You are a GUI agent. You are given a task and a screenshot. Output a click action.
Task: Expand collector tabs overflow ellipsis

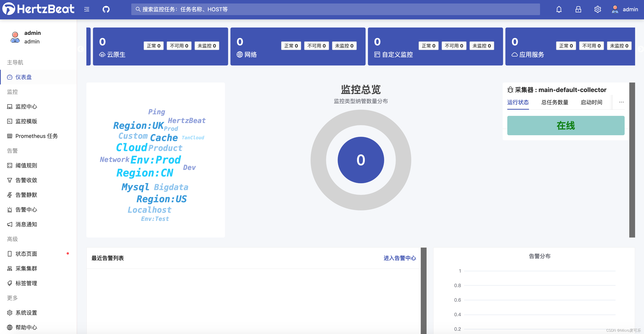621,102
